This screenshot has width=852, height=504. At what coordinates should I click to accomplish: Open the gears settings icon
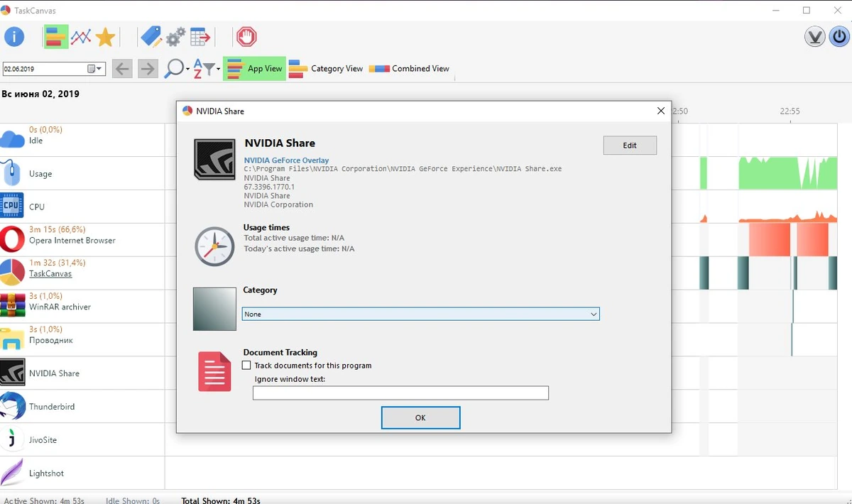175,37
